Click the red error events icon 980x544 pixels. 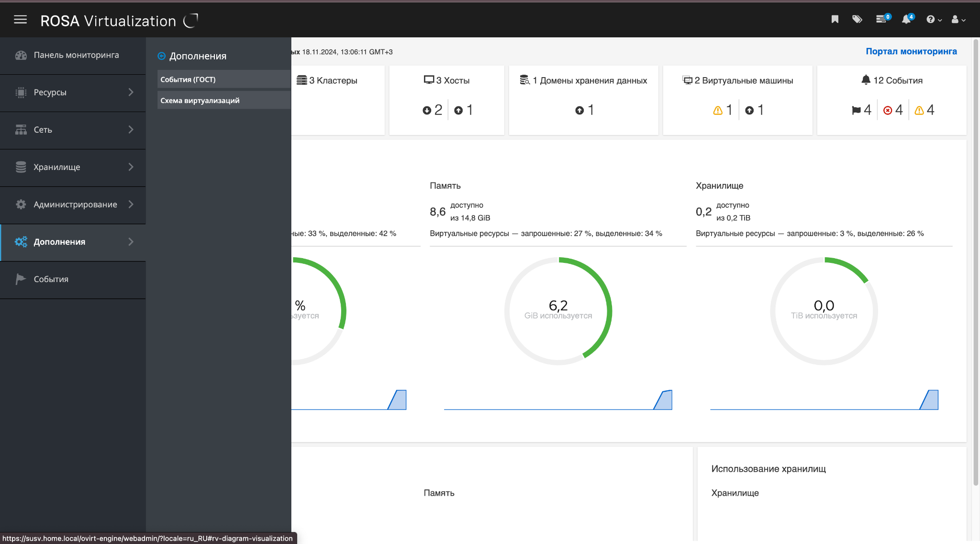click(888, 111)
